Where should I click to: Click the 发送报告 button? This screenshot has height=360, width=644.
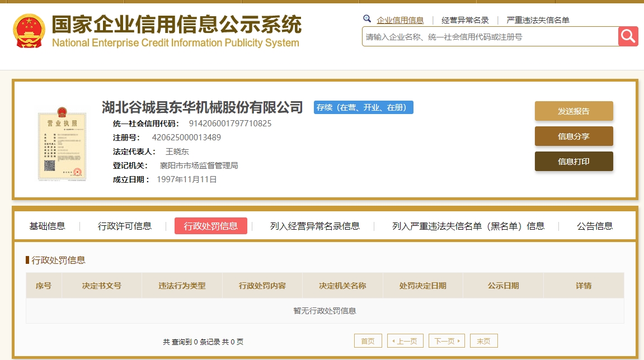574,111
